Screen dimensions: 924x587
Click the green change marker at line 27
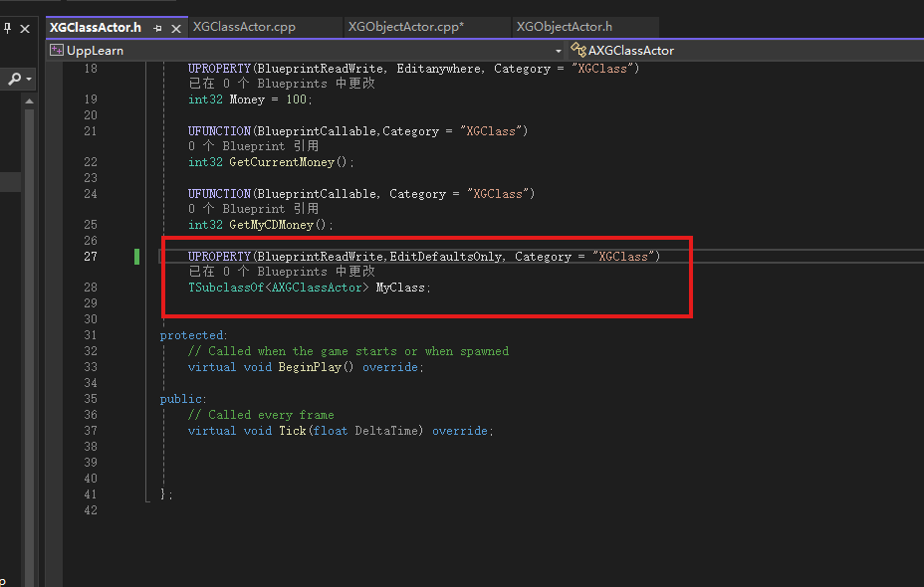pos(136,256)
